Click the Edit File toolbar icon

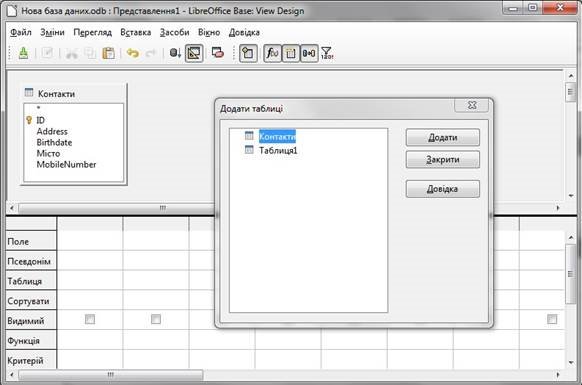pos(48,53)
